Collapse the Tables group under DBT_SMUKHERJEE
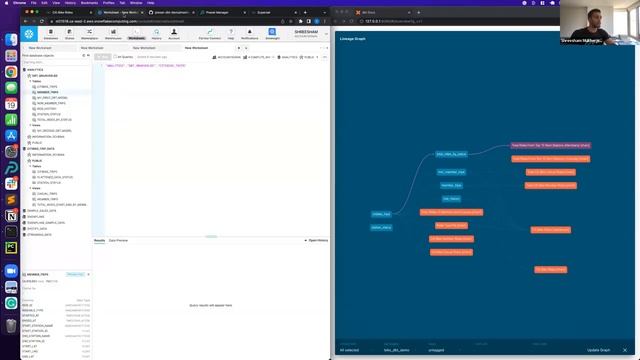 (x=30, y=81)
